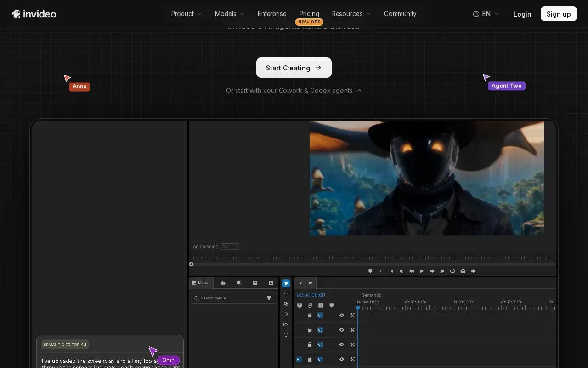Click the Login link
Screen dimensions: 588x368
[522, 14]
